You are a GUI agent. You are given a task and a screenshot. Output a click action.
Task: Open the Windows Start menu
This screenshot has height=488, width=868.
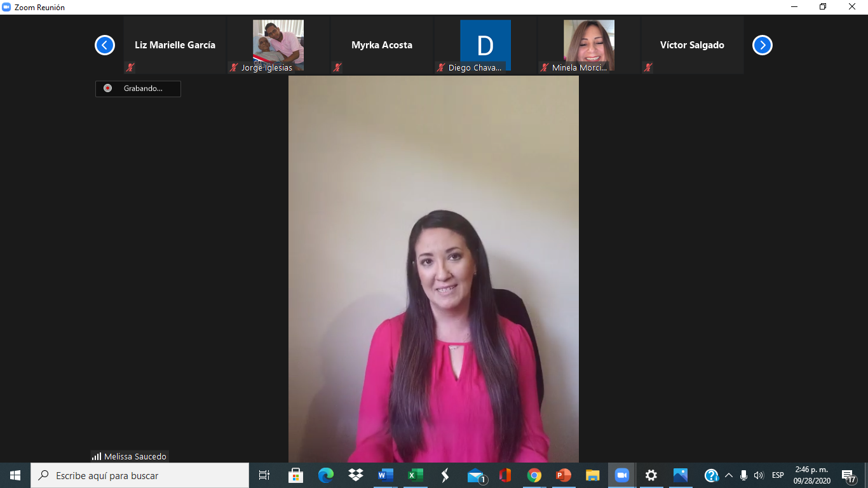(x=15, y=475)
